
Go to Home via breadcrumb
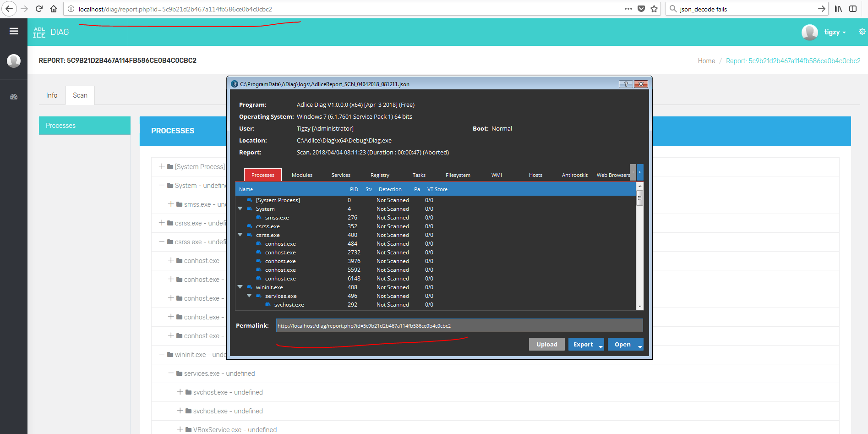pyautogui.click(x=706, y=61)
